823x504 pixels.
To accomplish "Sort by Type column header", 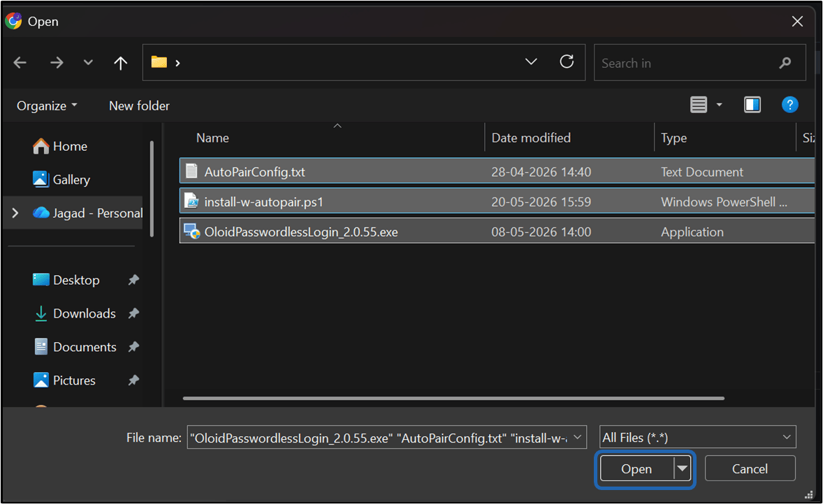I will coord(674,138).
